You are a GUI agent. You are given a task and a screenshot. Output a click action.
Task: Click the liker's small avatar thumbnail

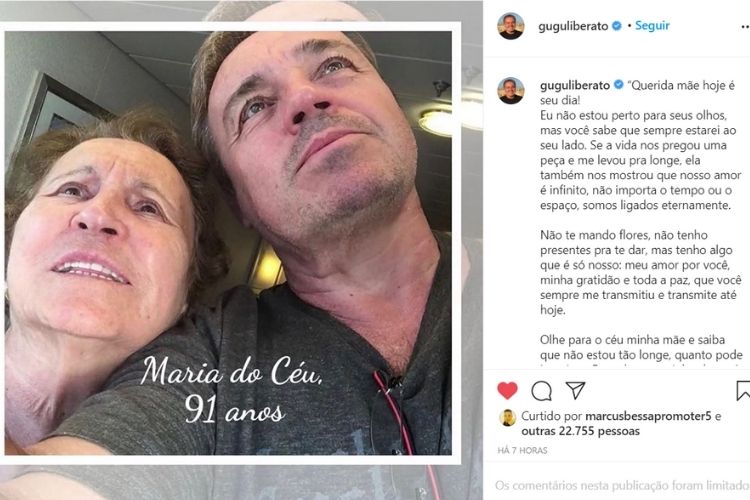click(x=507, y=418)
